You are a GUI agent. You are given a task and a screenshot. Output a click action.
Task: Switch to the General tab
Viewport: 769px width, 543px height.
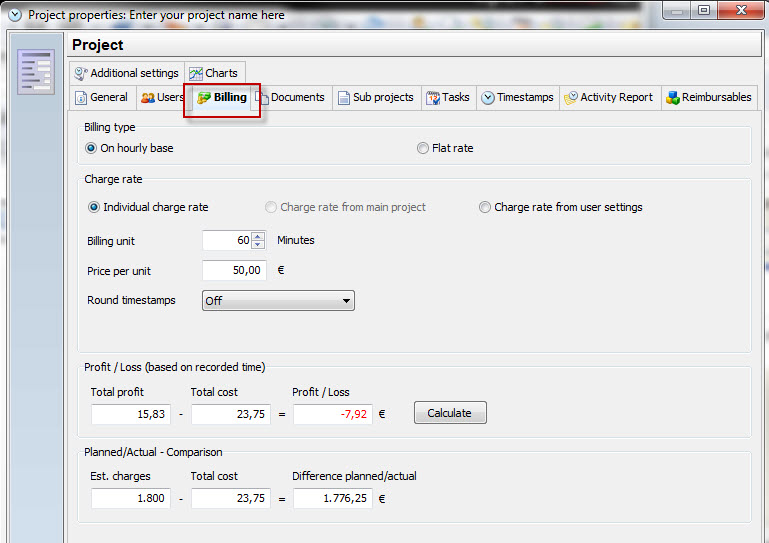(x=102, y=98)
